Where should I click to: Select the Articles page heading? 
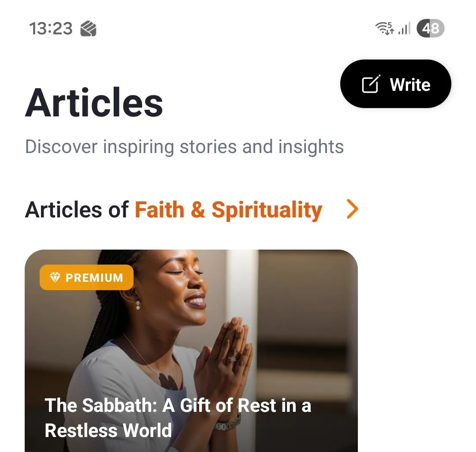[94, 103]
